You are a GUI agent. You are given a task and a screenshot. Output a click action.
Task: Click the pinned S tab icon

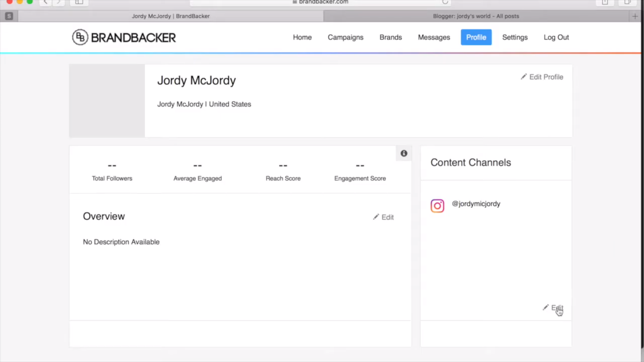pos(9,16)
